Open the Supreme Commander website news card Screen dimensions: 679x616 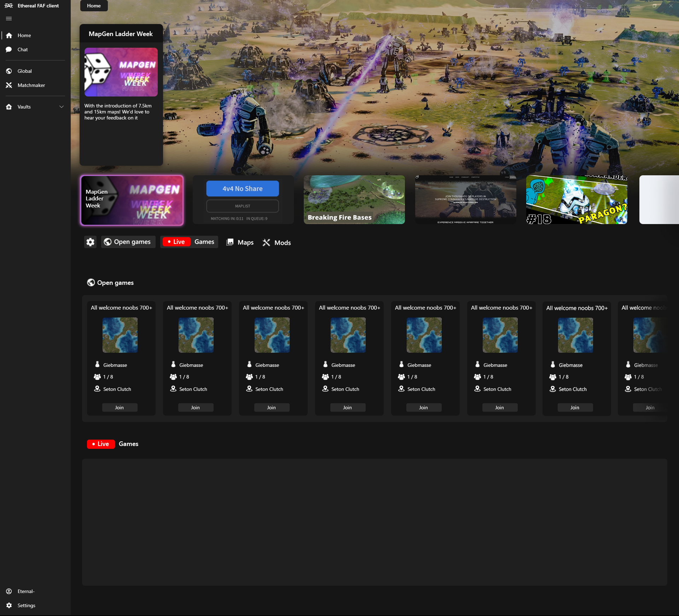point(465,200)
